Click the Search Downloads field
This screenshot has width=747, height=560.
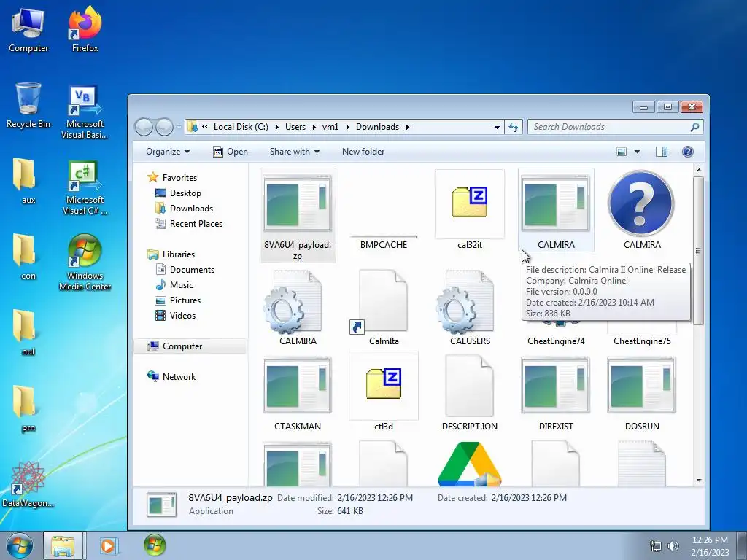pos(616,127)
